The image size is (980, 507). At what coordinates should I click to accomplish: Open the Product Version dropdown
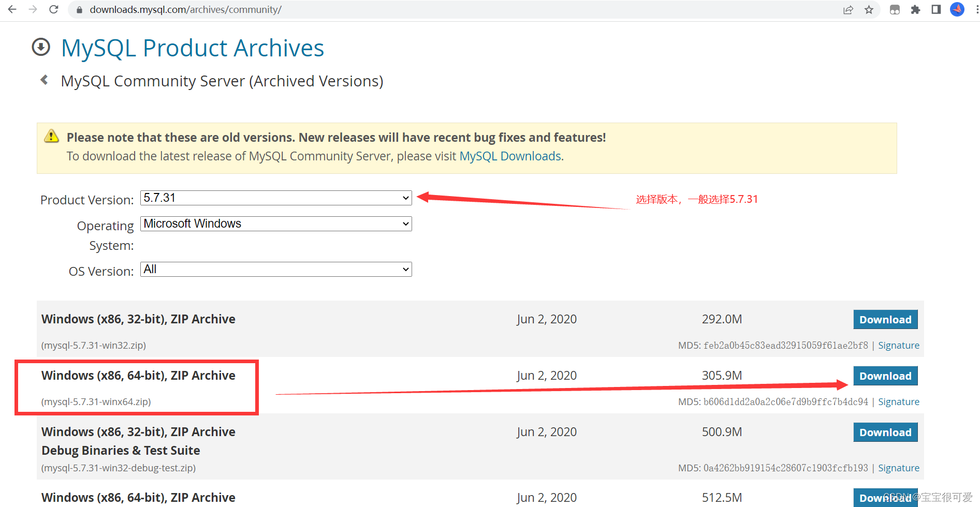(276, 198)
